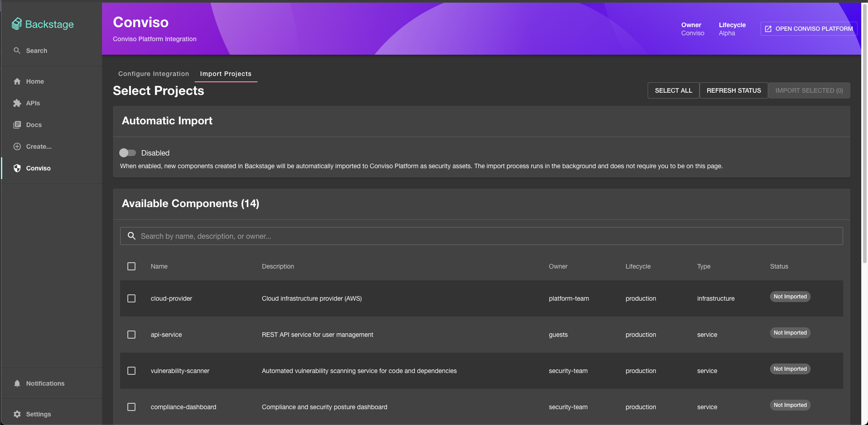Open Notifications in the sidebar
This screenshot has height=425, width=868.
[51, 383]
